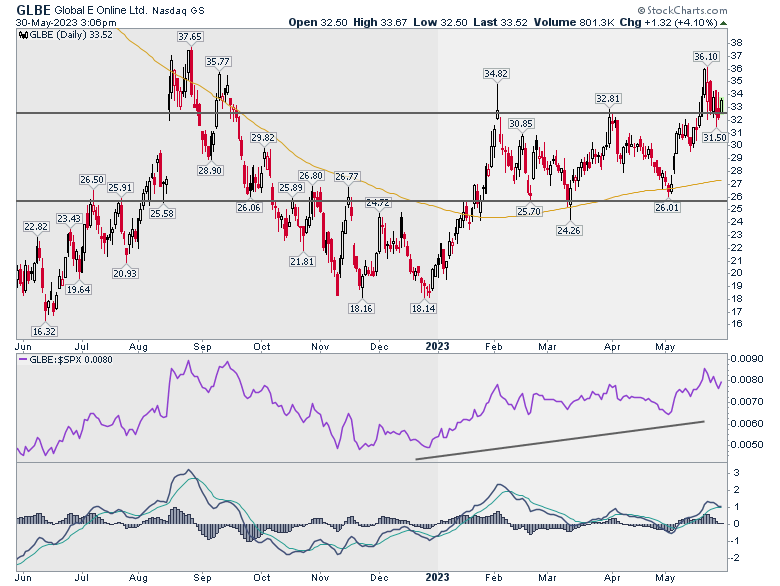Click the 25.91 price annotation
This screenshot has width=780, height=586.
coord(120,188)
